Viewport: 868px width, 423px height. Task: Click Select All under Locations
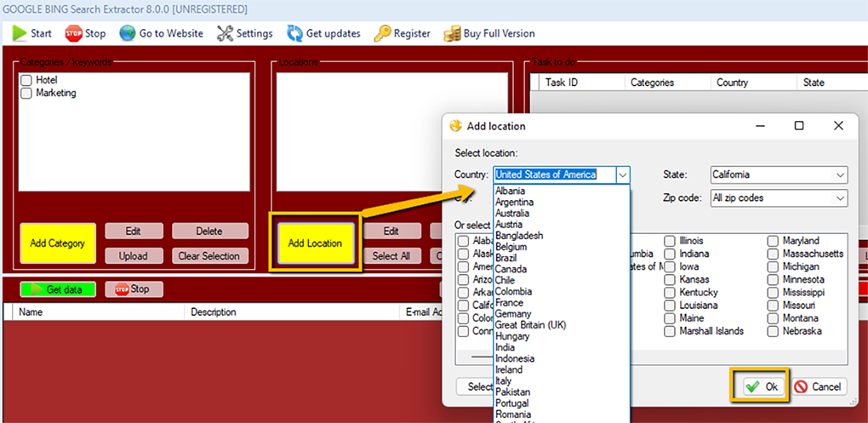(392, 256)
